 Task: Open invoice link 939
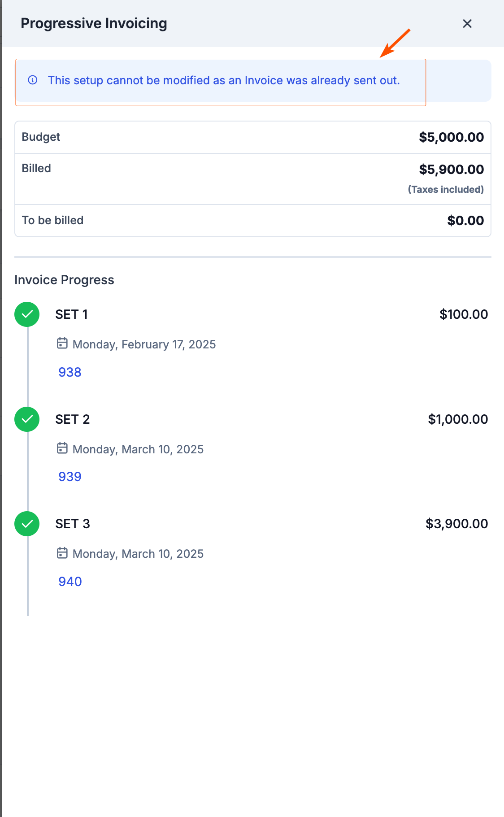point(70,477)
